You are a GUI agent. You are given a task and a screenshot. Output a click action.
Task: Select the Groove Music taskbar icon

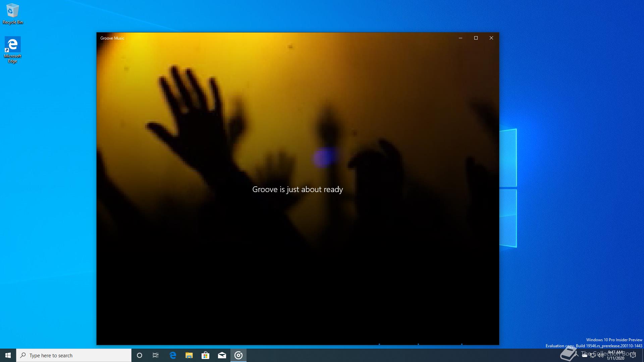[238, 355]
